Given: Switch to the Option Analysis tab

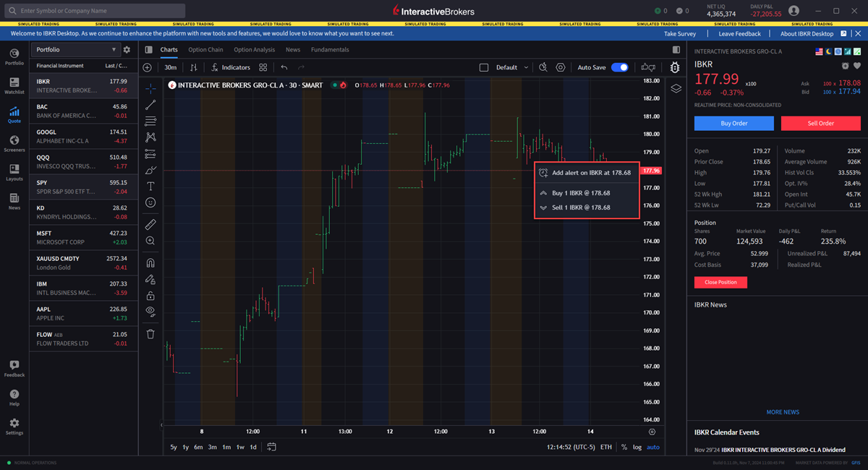Looking at the screenshot, I should coord(254,50).
